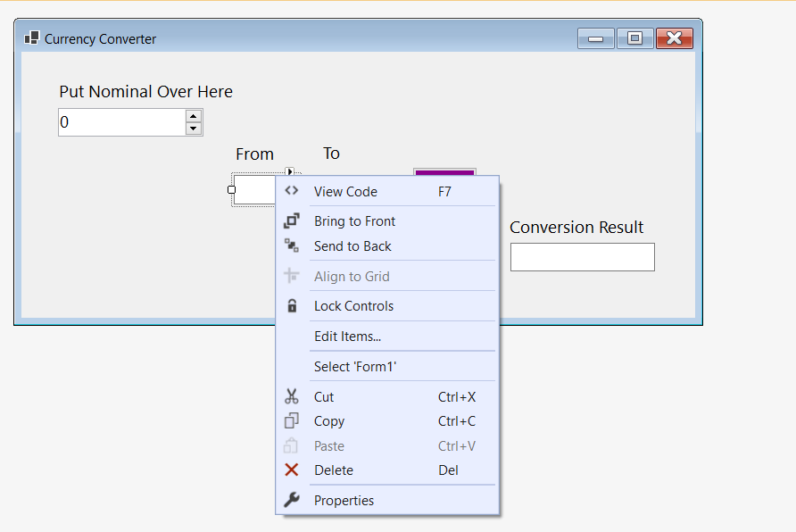This screenshot has height=532, width=796.
Task: Click the purple control behind the menu
Action: [444, 172]
